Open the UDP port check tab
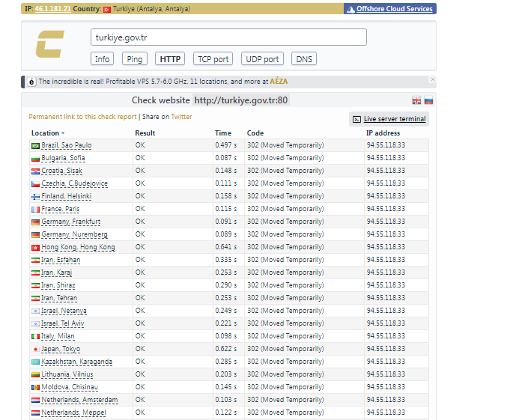 tap(262, 59)
